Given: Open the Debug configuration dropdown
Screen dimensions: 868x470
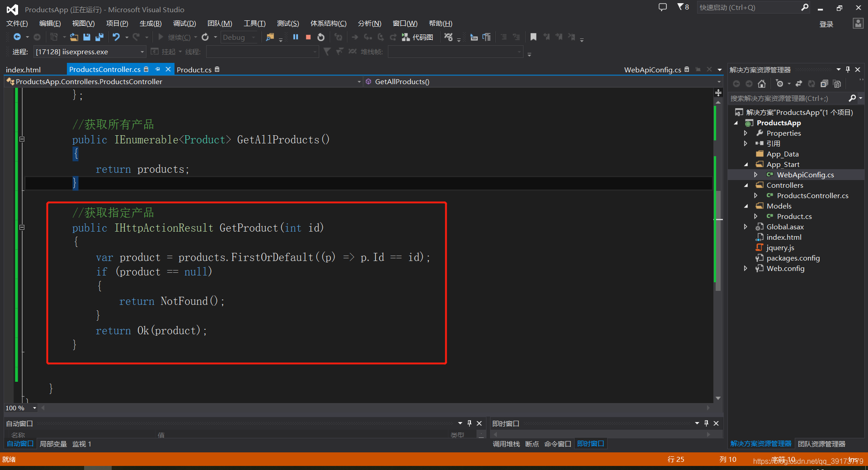Looking at the screenshot, I should (240, 37).
